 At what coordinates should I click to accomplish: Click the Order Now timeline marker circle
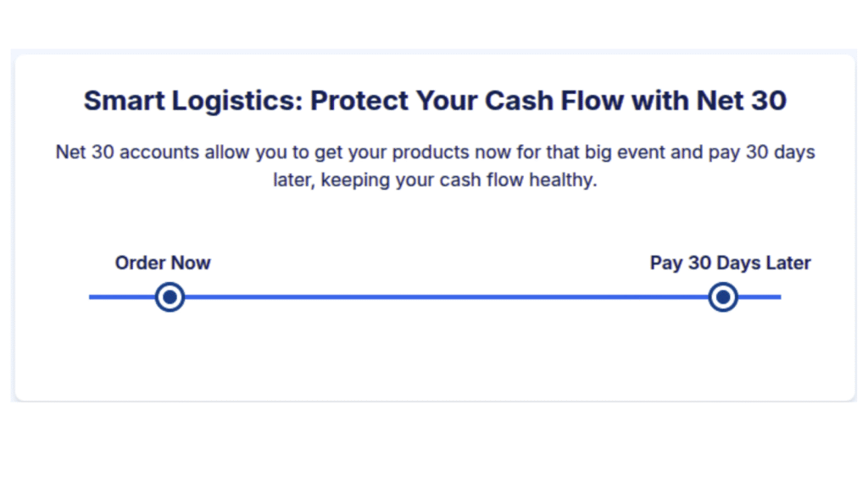coord(170,297)
